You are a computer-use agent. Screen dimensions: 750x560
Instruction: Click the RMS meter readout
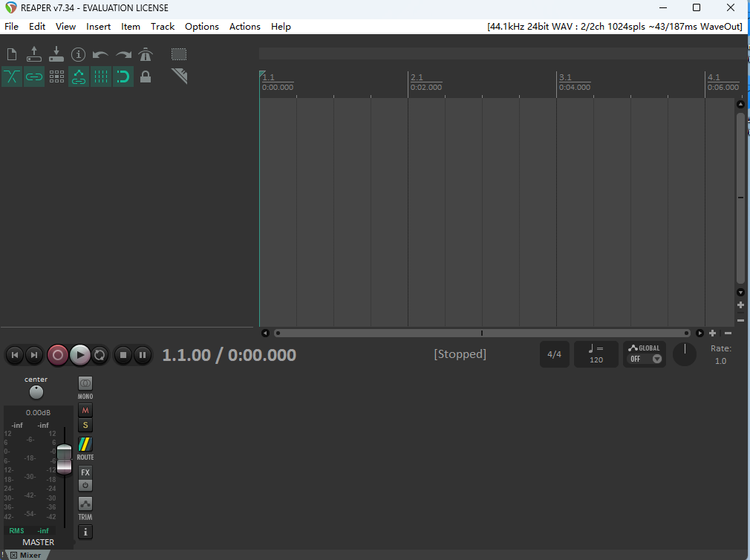[29, 531]
